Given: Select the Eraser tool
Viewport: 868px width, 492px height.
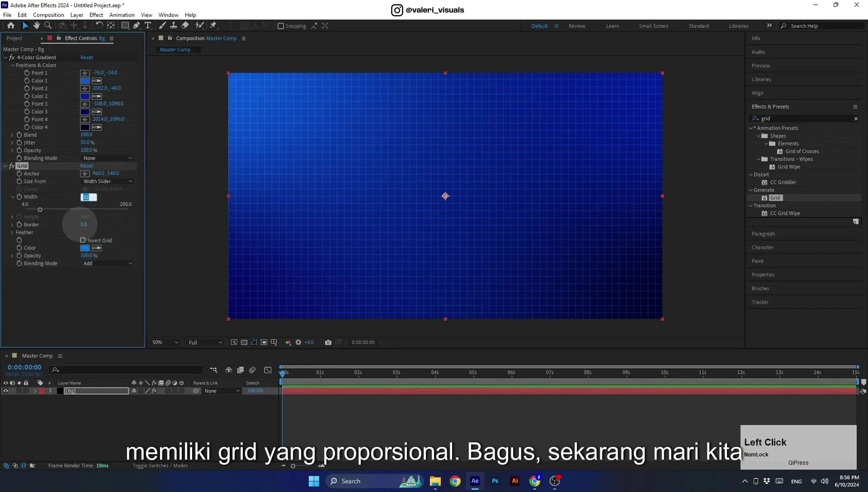Looking at the screenshot, I should [x=185, y=26].
